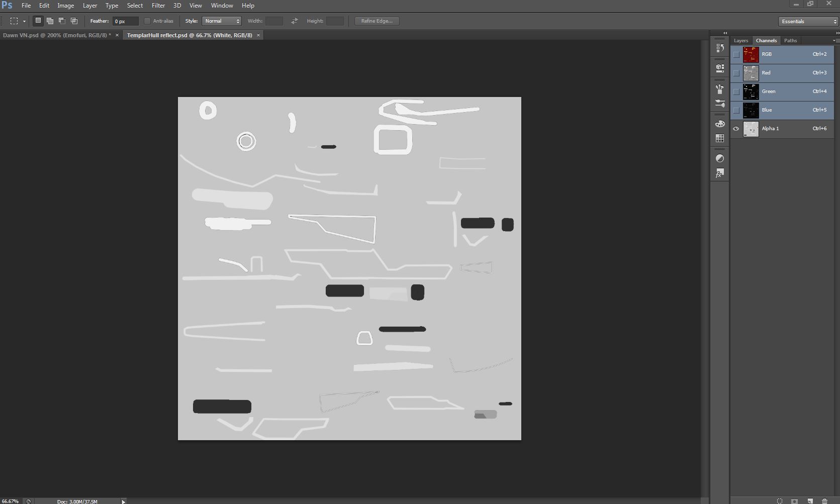Select Add to selection mode icon
This screenshot has height=504, width=840.
point(50,21)
